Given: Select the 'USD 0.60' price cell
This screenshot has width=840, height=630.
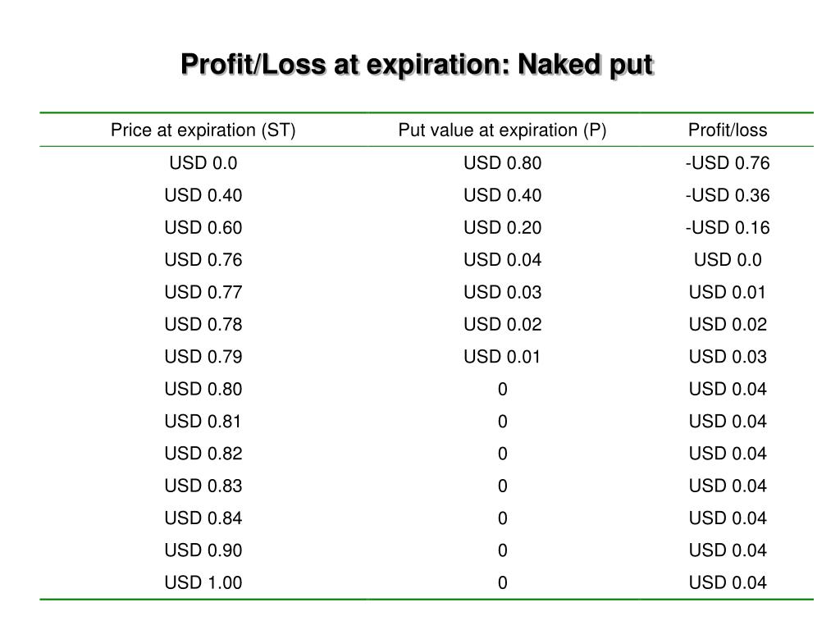Looking at the screenshot, I should coord(203,228).
